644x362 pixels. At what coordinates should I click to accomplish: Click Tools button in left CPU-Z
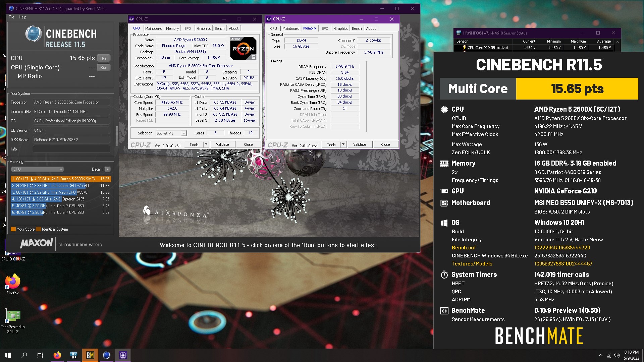pyautogui.click(x=194, y=145)
